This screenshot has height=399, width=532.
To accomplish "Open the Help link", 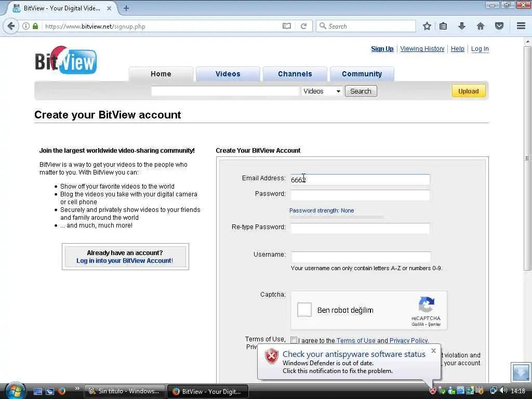I will click(457, 49).
